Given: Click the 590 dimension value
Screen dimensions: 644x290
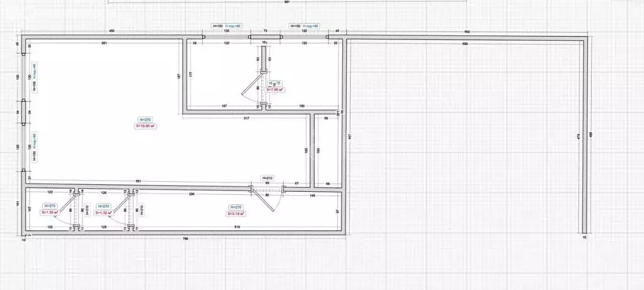Looking at the screenshot, I should (x=465, y=43).
